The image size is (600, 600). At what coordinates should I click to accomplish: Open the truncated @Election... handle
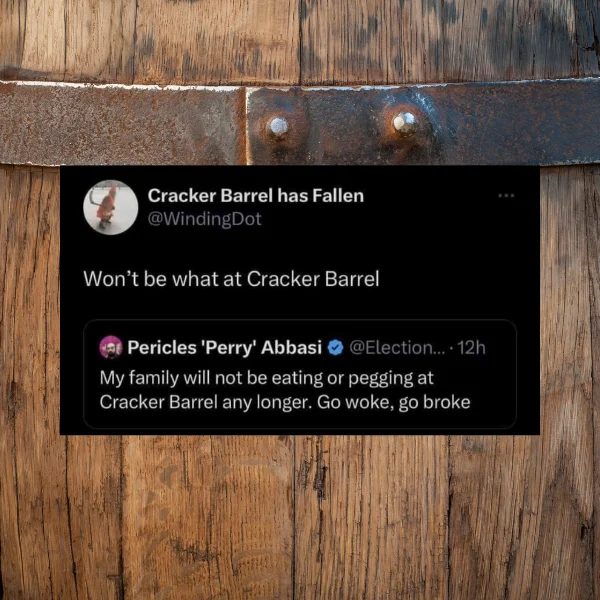click(397, 347)
